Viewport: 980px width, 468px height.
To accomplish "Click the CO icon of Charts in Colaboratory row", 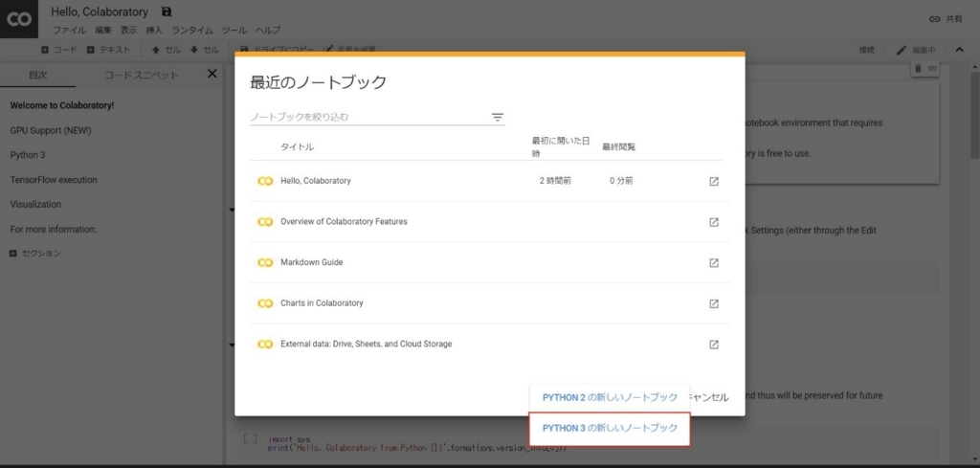I will (x=265, y=303).
